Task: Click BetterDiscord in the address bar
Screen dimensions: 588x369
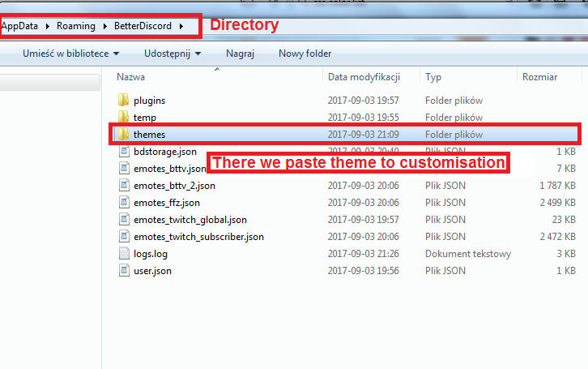Action: point(143,26)
